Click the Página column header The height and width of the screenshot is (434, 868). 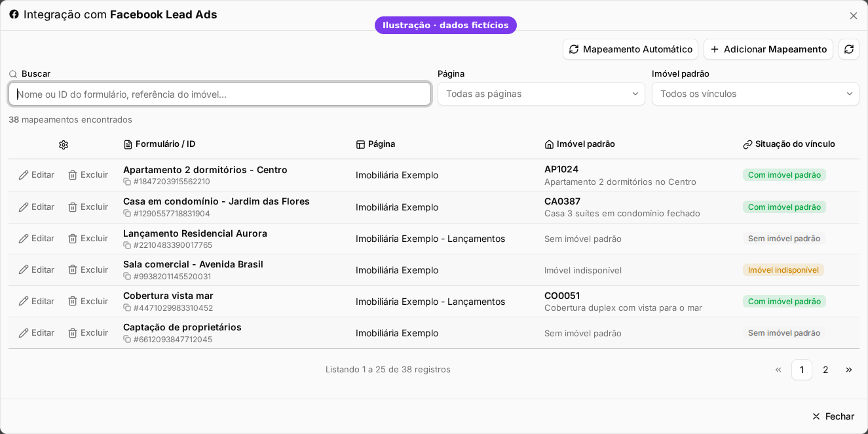tap(375, 144)
